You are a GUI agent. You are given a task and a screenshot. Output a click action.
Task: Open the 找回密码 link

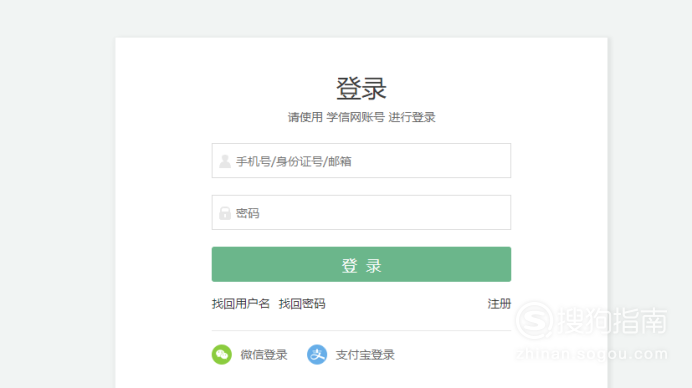coord(302,304)
